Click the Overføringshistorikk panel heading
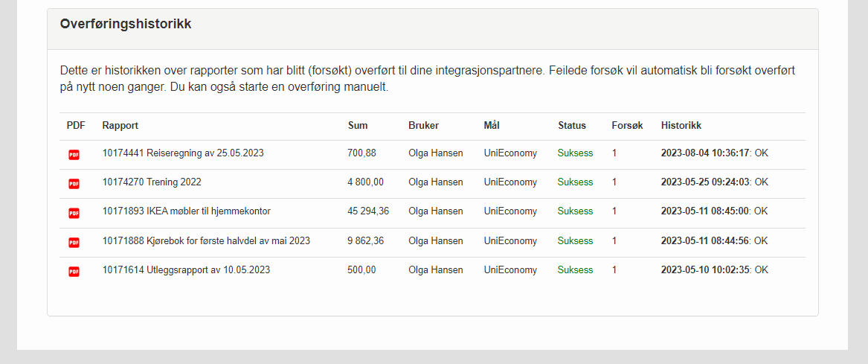 (126, 24)
